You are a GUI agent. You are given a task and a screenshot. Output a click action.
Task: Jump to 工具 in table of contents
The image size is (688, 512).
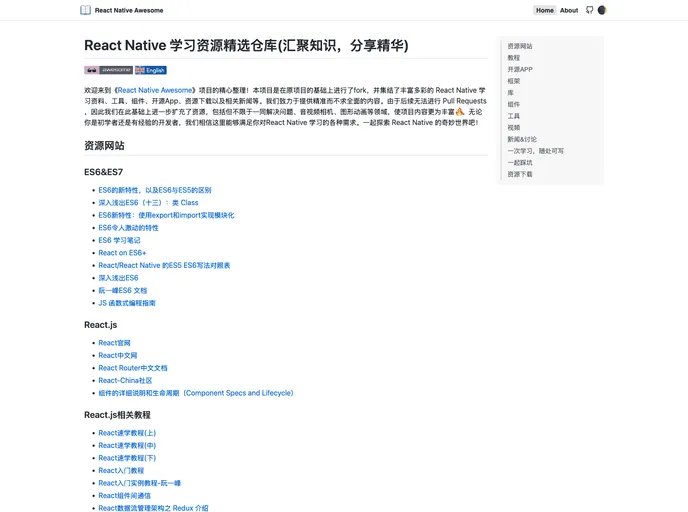click(514, 116)
